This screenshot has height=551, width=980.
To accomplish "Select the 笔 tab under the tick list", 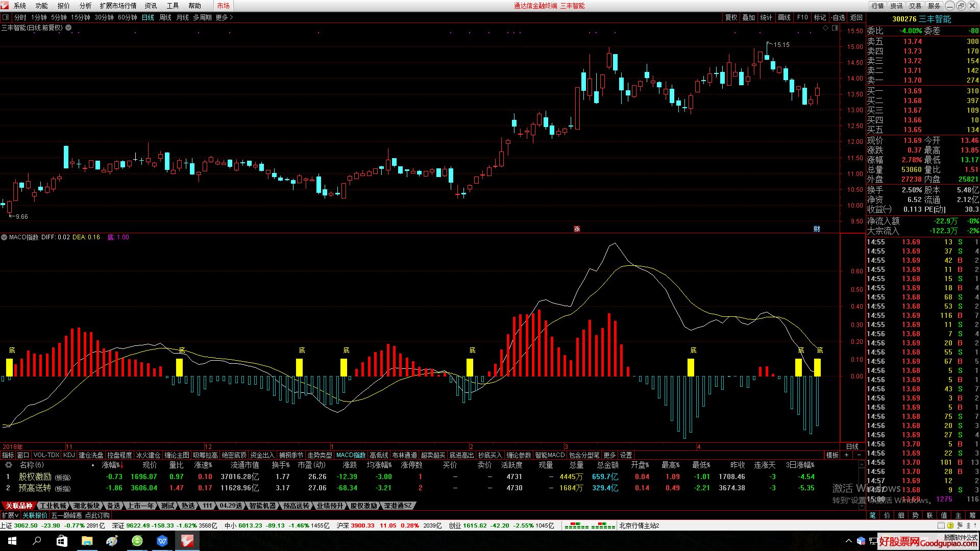I will (873, 515).
